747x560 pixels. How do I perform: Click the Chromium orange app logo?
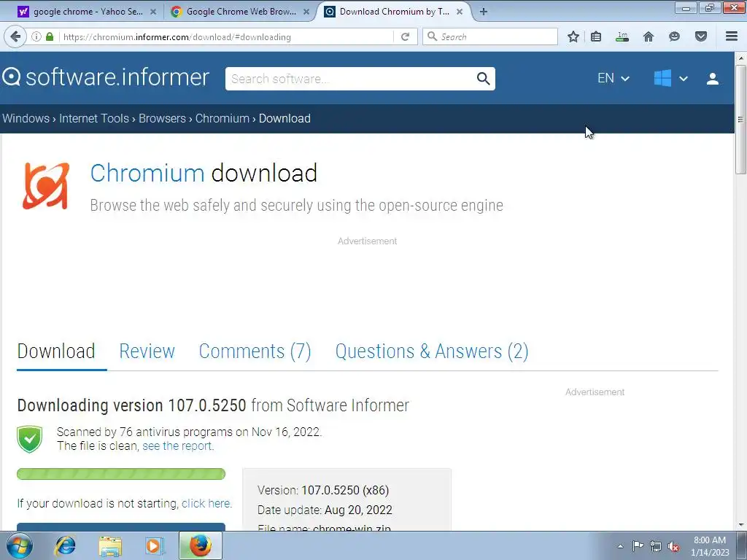coord(46,186)
